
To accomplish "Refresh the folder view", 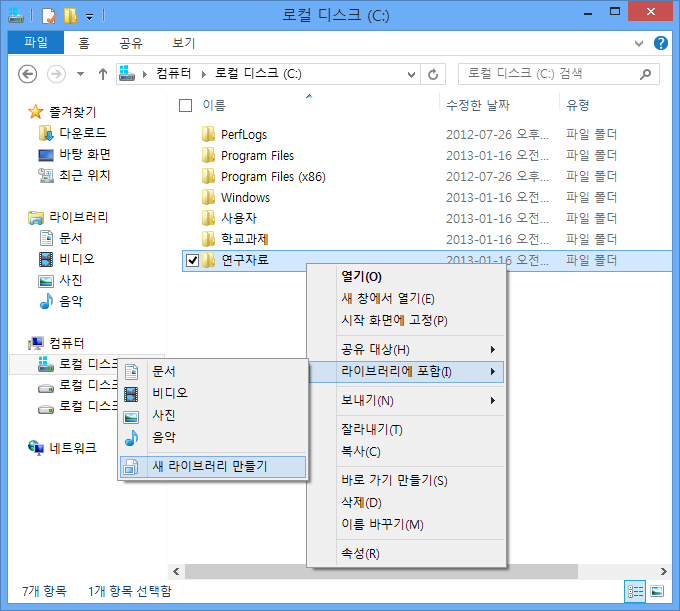I will coord(433,75).
